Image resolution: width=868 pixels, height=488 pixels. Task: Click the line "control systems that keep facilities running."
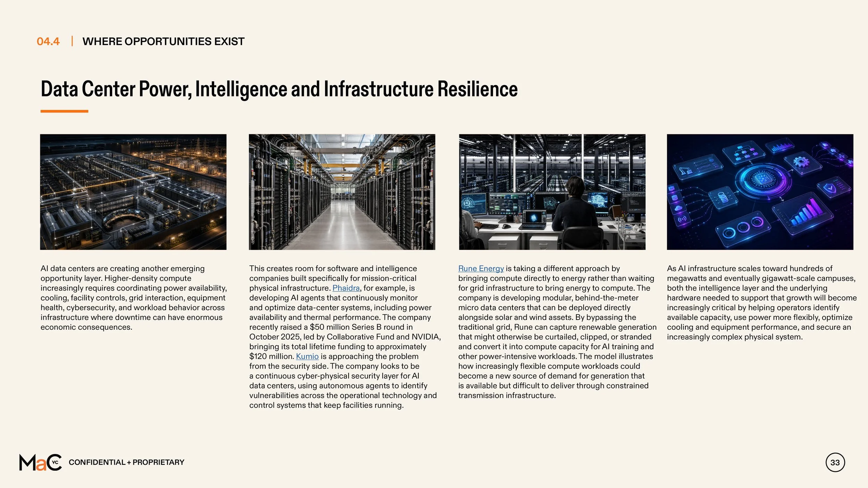pyautogui.click(x=326, y=405)
